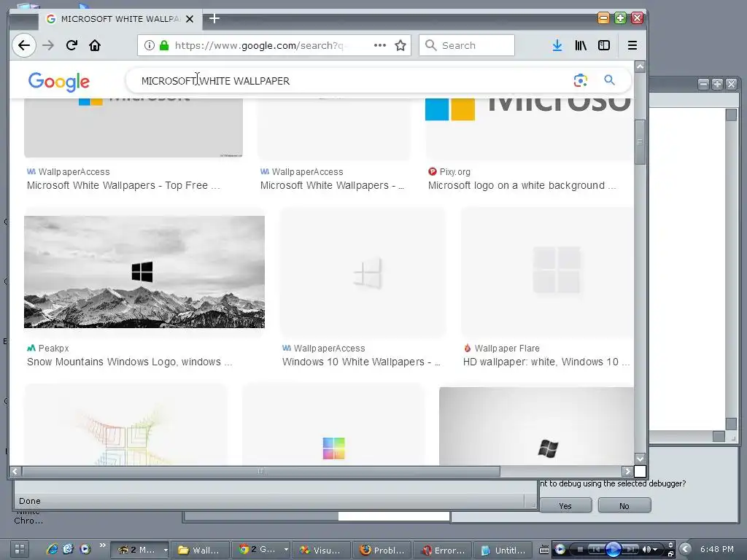747x560 pixels.
Task: Open page actions three-dot menu in URL bar
Action: [x=379, y=45]
